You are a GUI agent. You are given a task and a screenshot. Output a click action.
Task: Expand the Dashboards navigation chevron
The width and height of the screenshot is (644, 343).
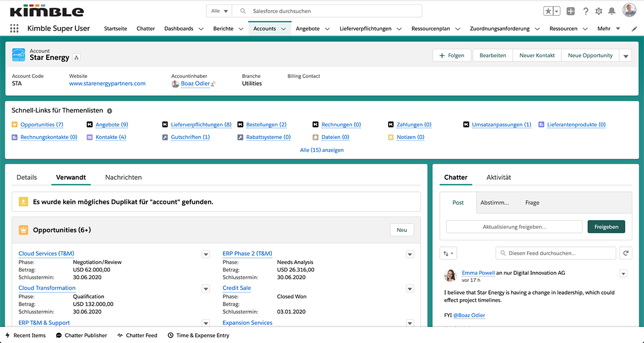(x=201, y=29)
